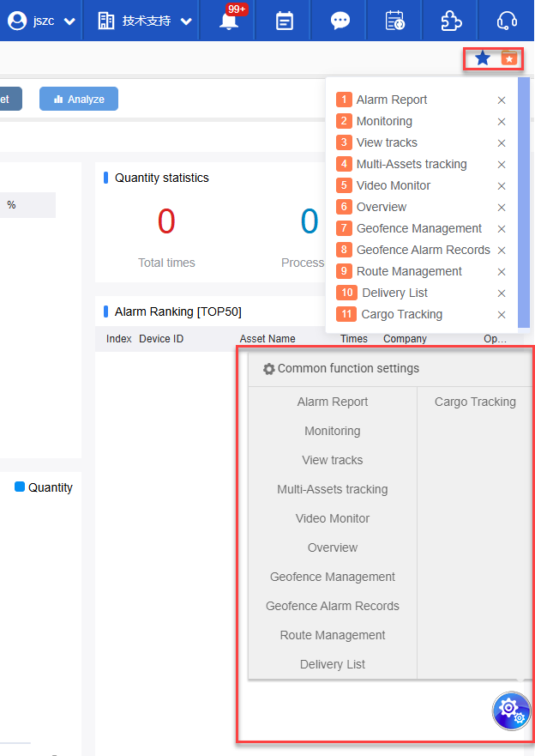Remove Alarm Report from favorites list

click(x=502, y=100)
